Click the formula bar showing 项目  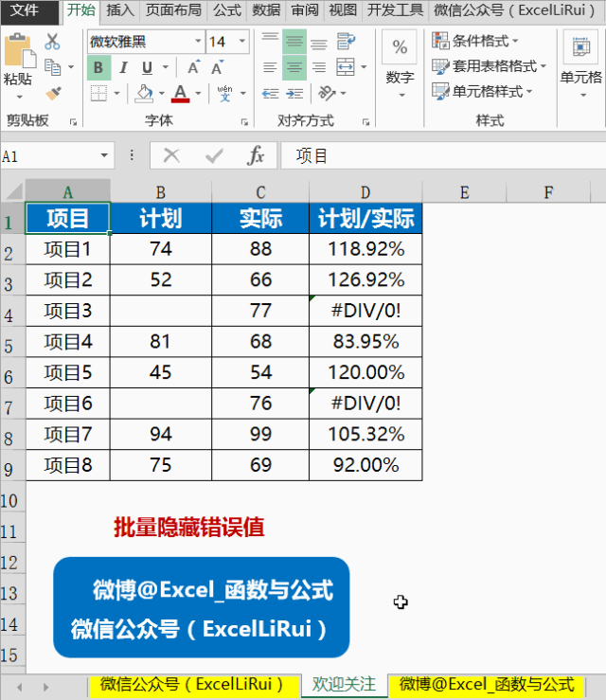(443, 155)
